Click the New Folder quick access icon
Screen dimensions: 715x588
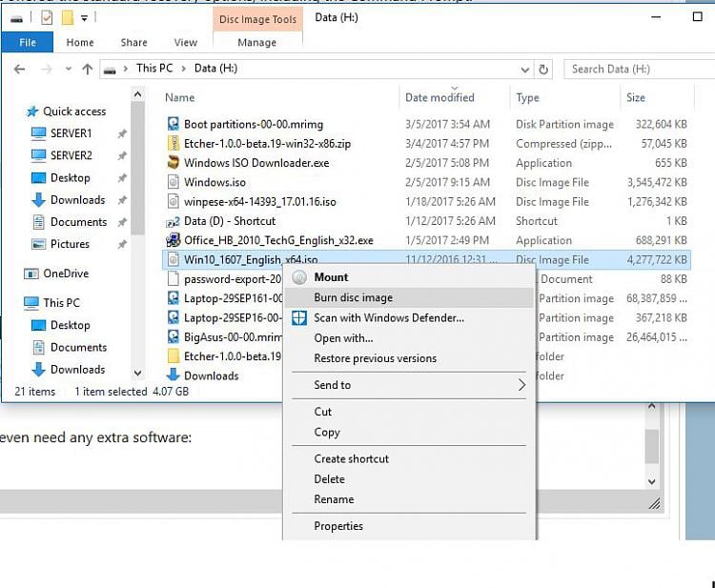tap(68, 18)
